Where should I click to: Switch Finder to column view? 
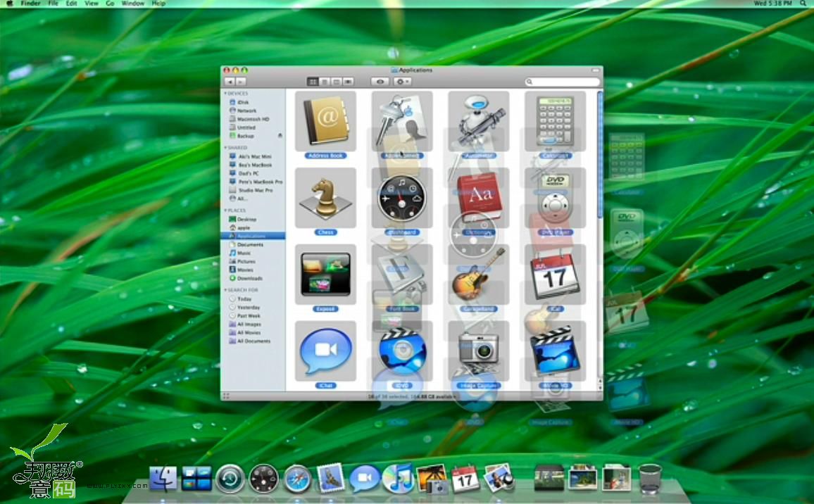click(x=337, y=82)
